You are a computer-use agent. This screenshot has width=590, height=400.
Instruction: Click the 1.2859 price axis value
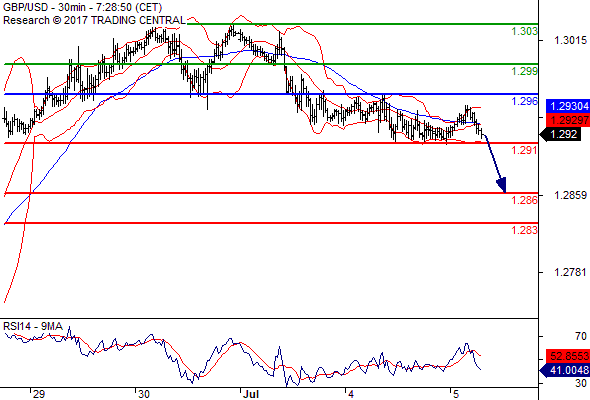[x=570, y=195]
